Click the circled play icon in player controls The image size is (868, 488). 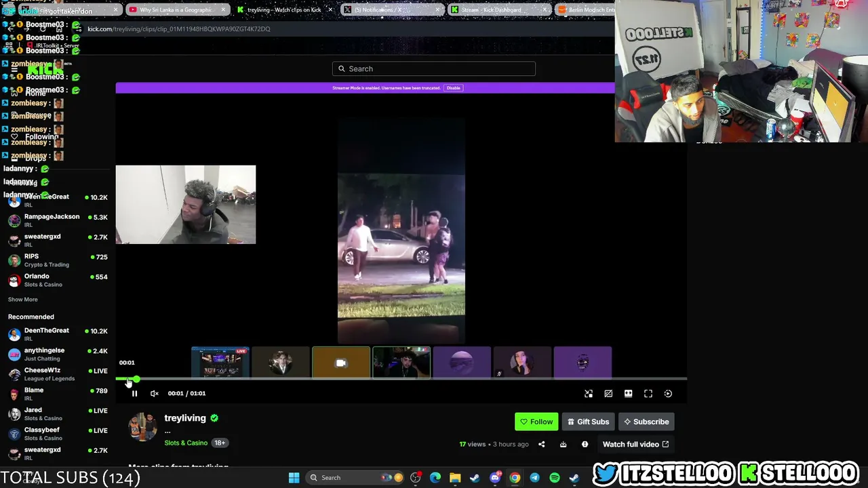point(668,394)
